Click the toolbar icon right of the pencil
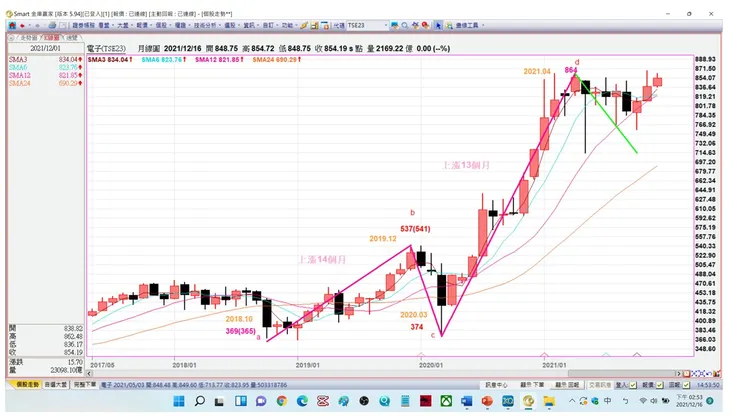This screenshot has height=416, width=740. coord(314,25)
